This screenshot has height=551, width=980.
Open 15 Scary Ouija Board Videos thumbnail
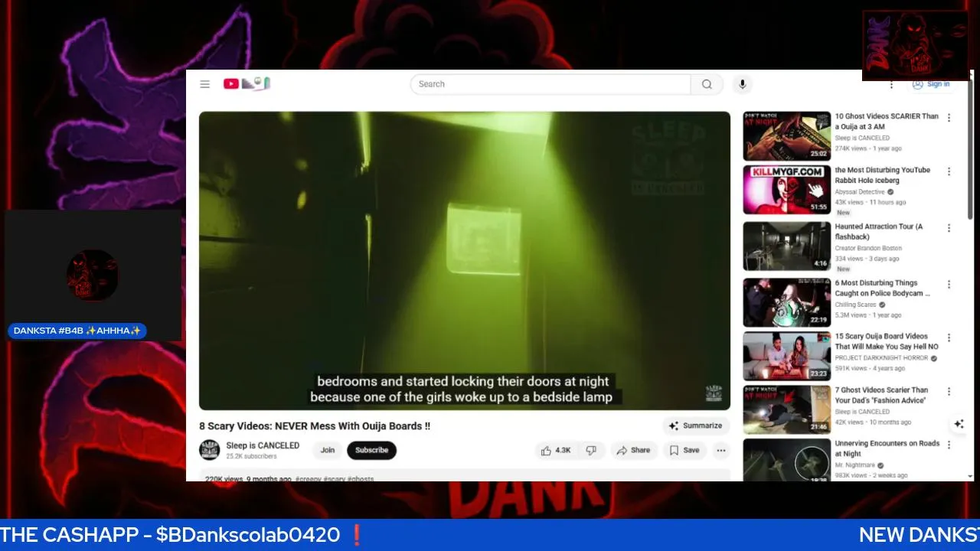[786, 356]
